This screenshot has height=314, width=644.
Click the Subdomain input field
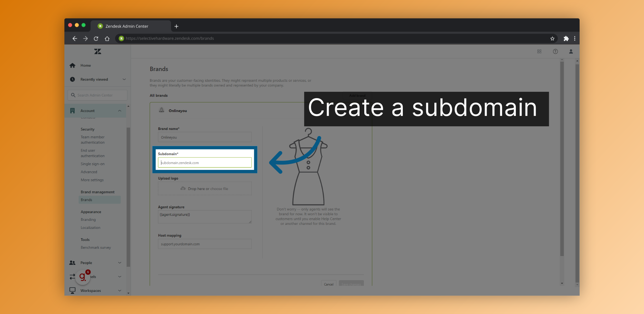tap(205, 163)
